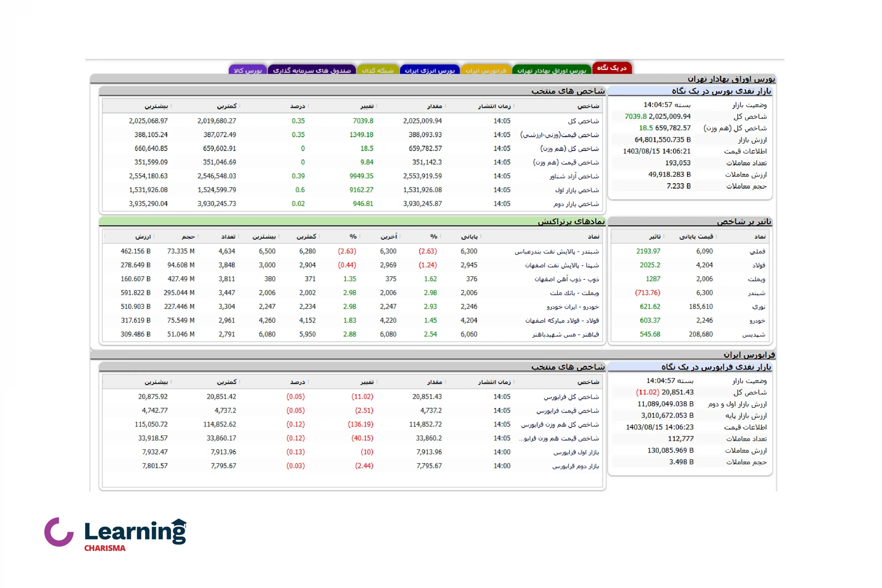Switch to صندوق های سرمایه گذاری tab

coord(311,70)
